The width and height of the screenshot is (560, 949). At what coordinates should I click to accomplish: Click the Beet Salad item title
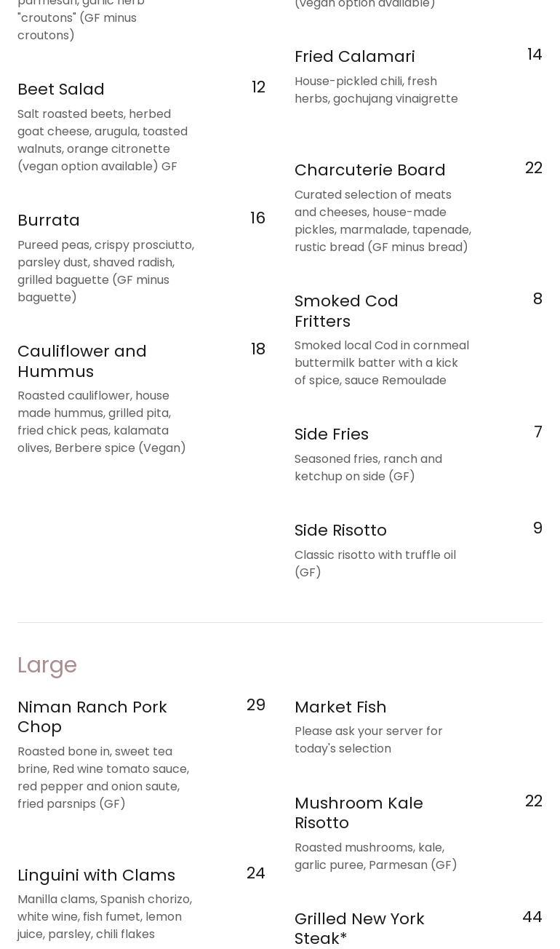pos(61,89)
